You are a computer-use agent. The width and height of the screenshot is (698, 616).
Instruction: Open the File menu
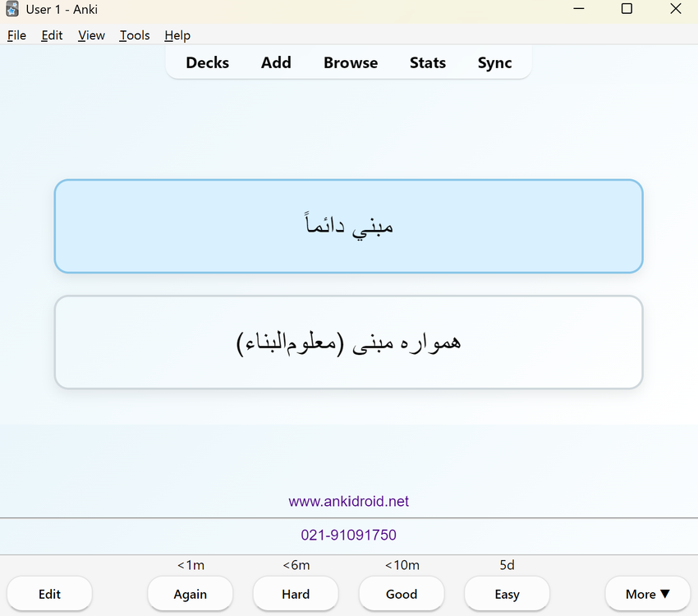pyautogui.click(x=17, y=35)
